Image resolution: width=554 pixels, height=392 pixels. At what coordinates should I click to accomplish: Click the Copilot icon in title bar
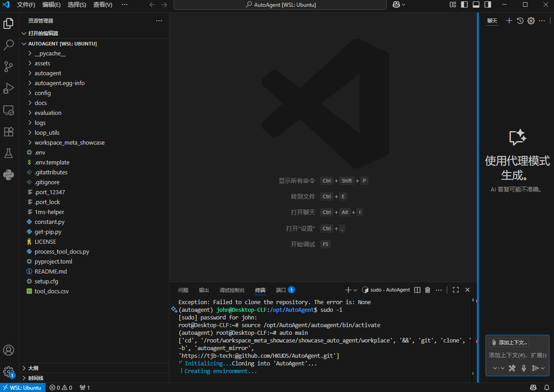click(x=396, y=5)
